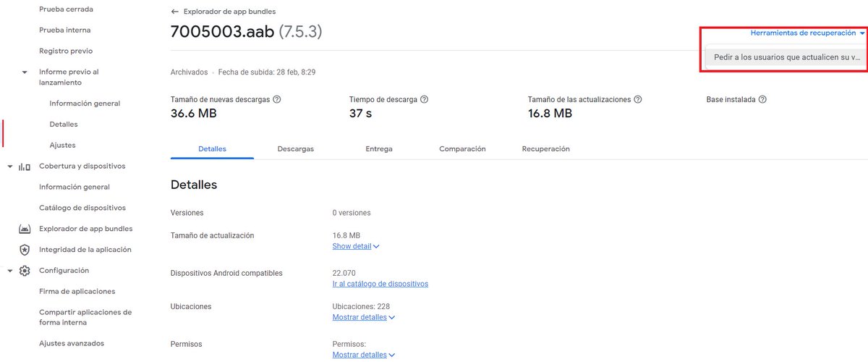Open Información general under Informe previo
The width and height of the screenshot is (868, 362).
tap(85, 104)
